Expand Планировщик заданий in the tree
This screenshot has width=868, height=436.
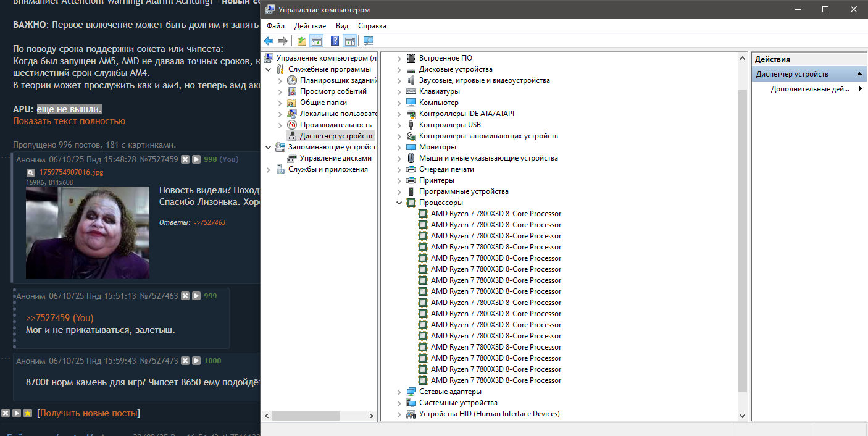[280, 80]
